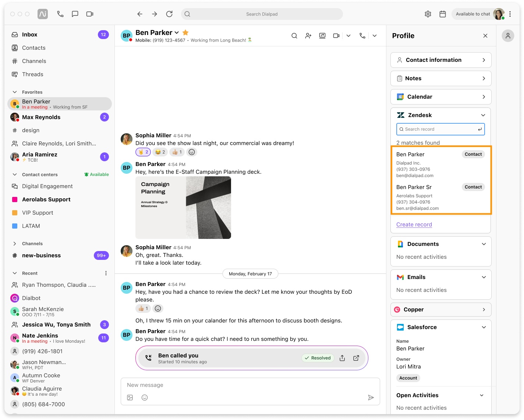Expand the Channels section

click(15, 244)
